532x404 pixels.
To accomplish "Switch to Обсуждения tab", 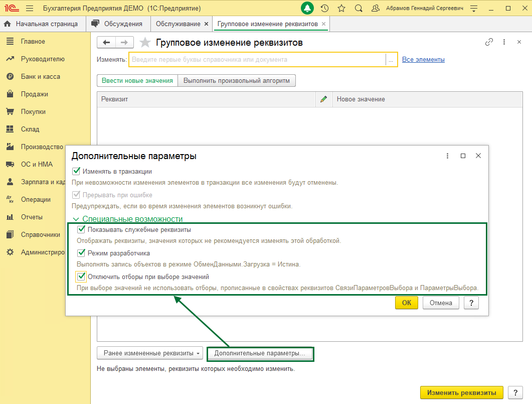I will [x=118, y=24].
